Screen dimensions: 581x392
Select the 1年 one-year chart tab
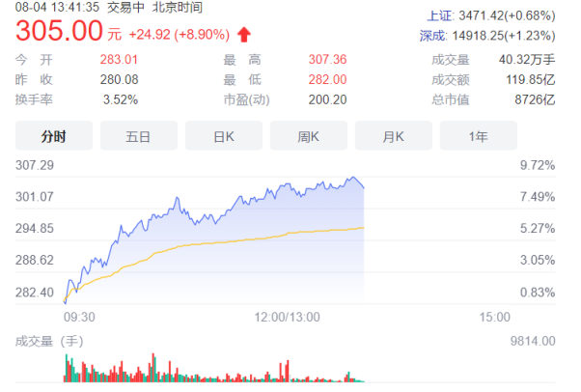479,136
